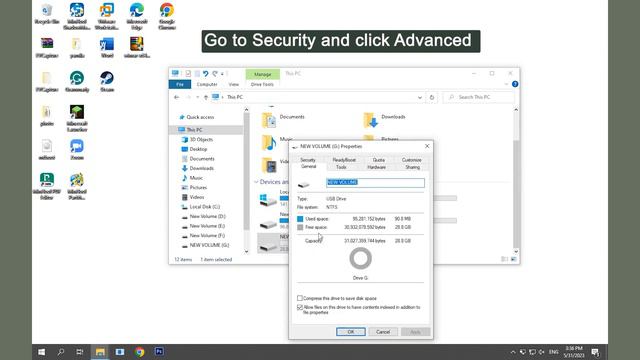Viewport: 640px width, 360px height.
Task: Switch to the Sharing tab
Action: pos(412,167)
